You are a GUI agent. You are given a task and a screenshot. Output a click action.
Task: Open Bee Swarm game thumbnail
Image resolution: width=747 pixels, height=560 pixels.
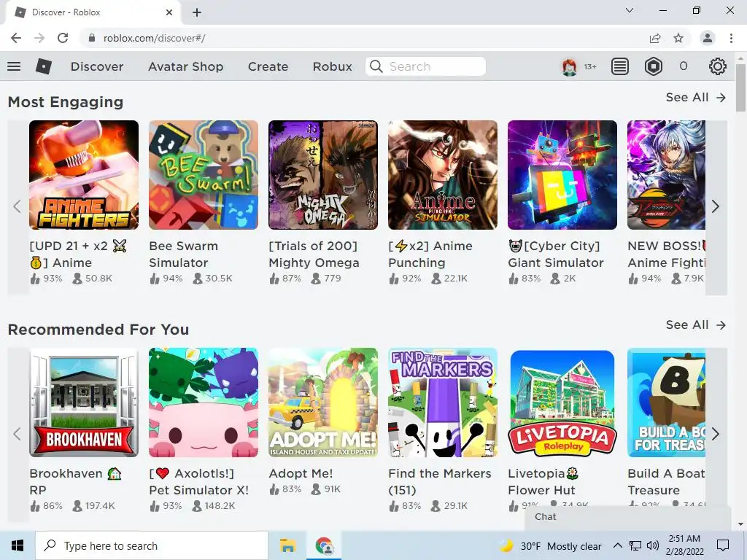click(204, 175)
